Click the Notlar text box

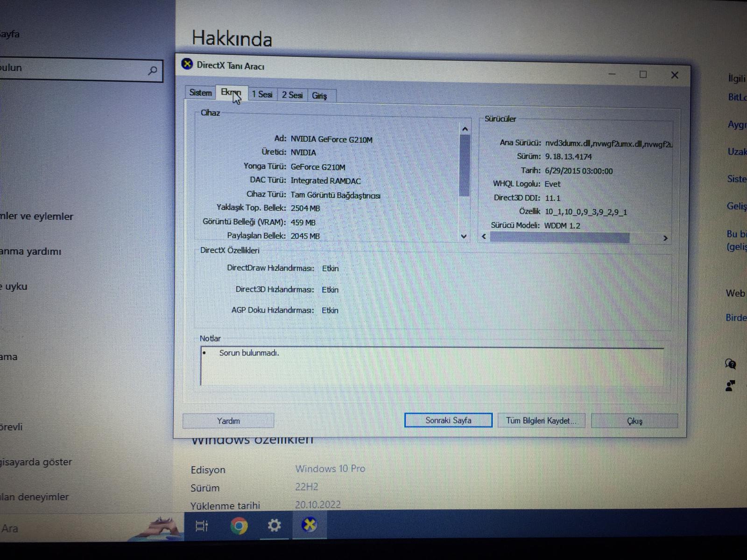tap(432, 366)
